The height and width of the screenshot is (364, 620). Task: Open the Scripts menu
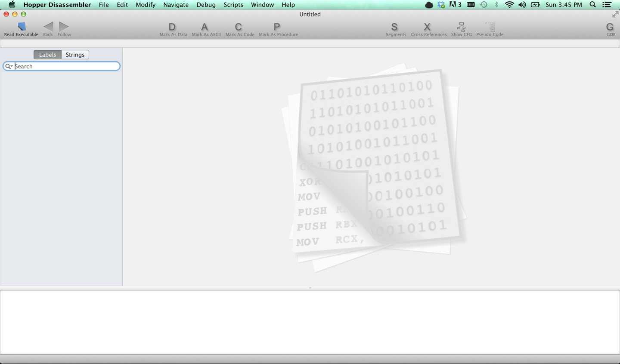(x=233, y=5)
